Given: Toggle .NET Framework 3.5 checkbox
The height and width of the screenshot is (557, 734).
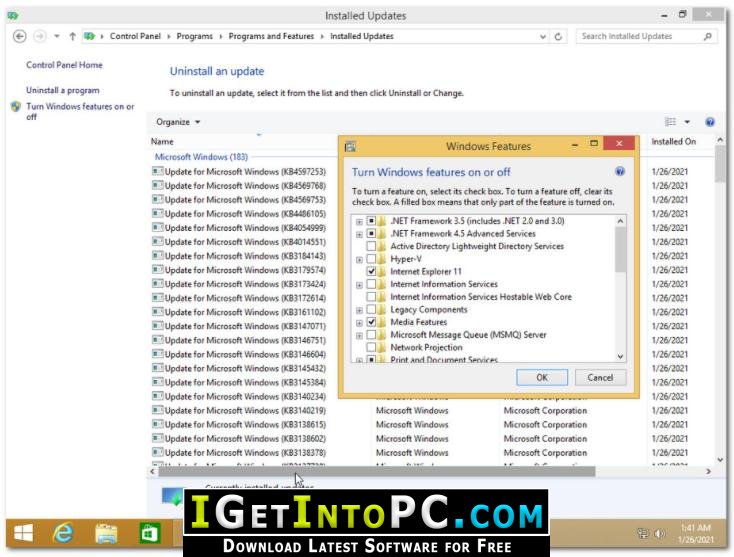Looking at the screenshot, I should click(x=371, y=220).
